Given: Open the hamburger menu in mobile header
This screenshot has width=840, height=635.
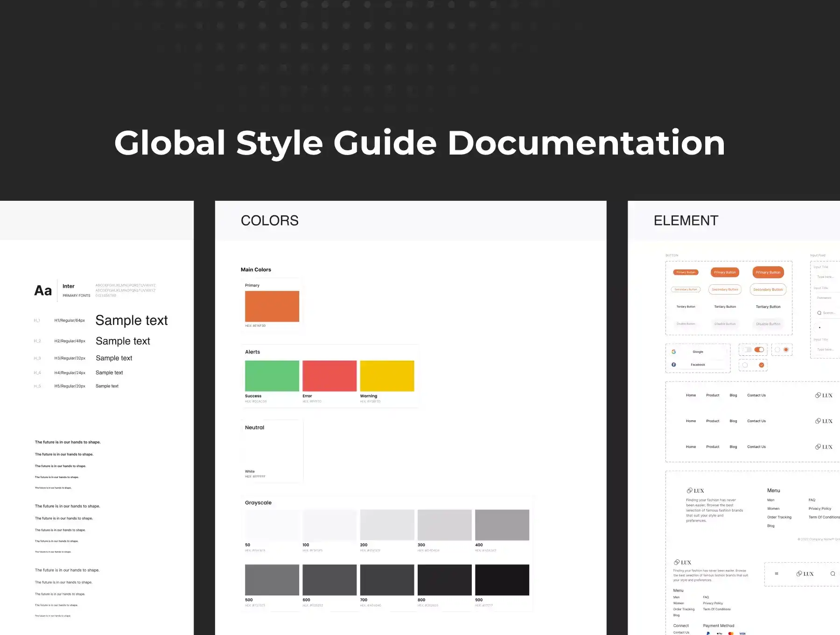Looking at the screenshot, I should [x=777, y=574].
